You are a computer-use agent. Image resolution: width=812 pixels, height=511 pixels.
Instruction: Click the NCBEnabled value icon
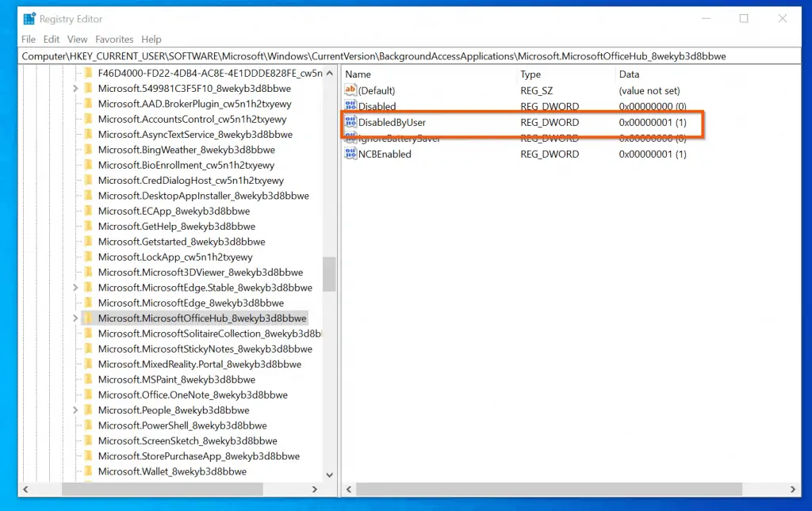[x=349, y=154]
